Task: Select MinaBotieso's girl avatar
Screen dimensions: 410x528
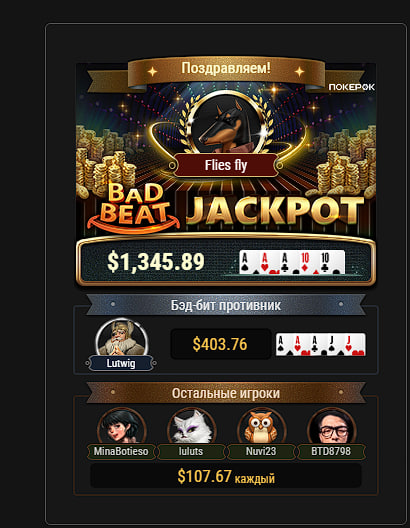Action: [122, 426]
